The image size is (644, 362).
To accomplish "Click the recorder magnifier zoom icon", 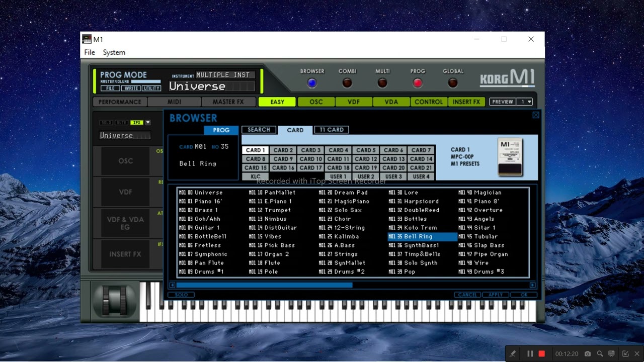I will (600, 354).
